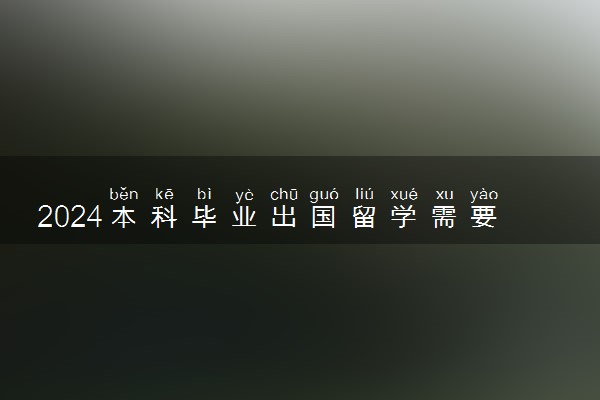Click the Chinese character 科
The height and width of the screenshot is (400, 600).
[x=164, y=217]
